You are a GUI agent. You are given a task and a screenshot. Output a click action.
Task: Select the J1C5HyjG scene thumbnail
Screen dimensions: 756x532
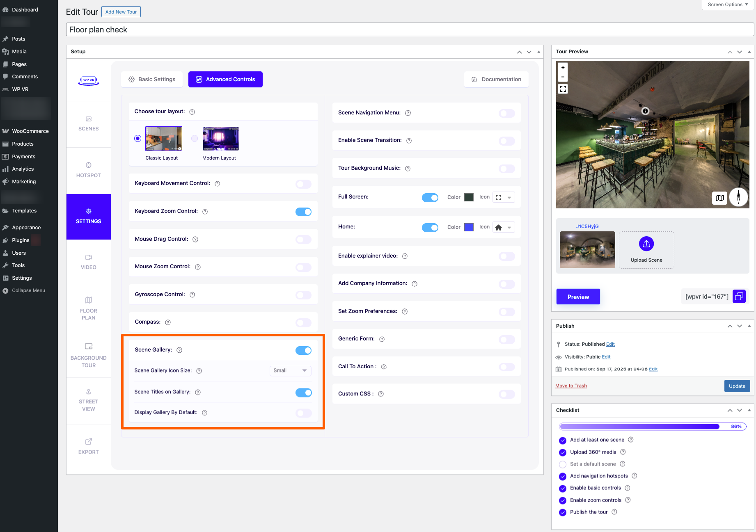click(x=587, y=250)
